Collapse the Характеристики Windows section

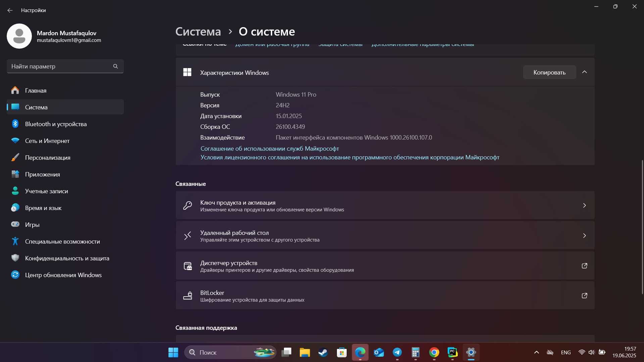point(584,72)
